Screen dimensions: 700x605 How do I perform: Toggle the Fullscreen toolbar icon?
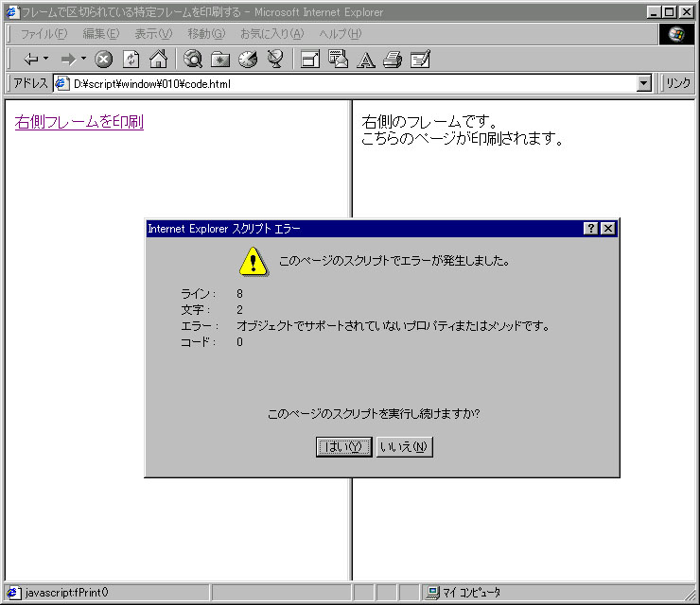[x=310, y=60]
